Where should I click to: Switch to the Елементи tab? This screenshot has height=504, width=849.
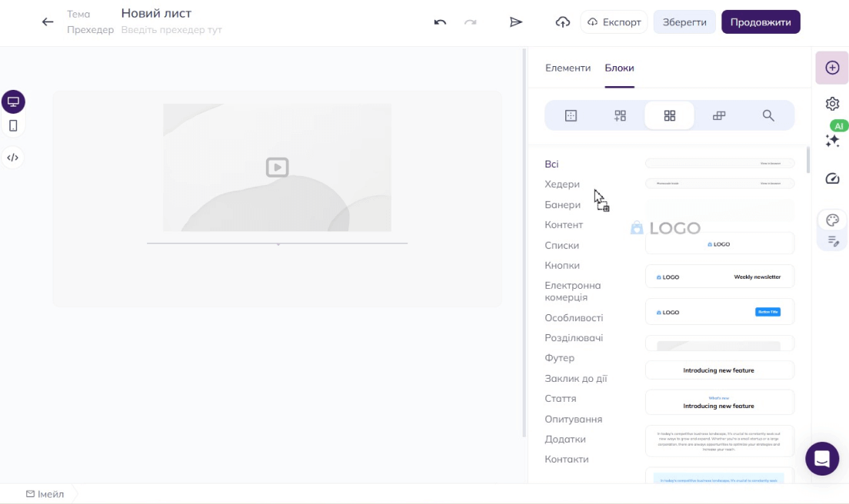click(x=568, y=68)
